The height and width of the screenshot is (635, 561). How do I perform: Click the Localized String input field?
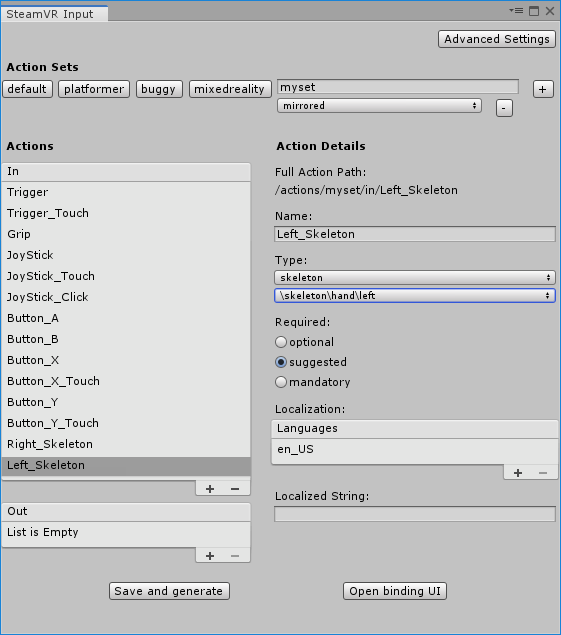415,514
